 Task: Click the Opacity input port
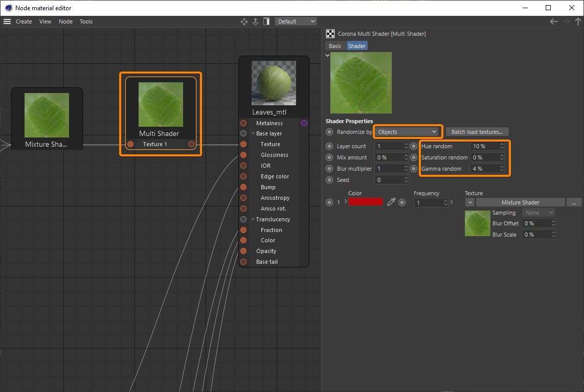click(x=243, y=251)
